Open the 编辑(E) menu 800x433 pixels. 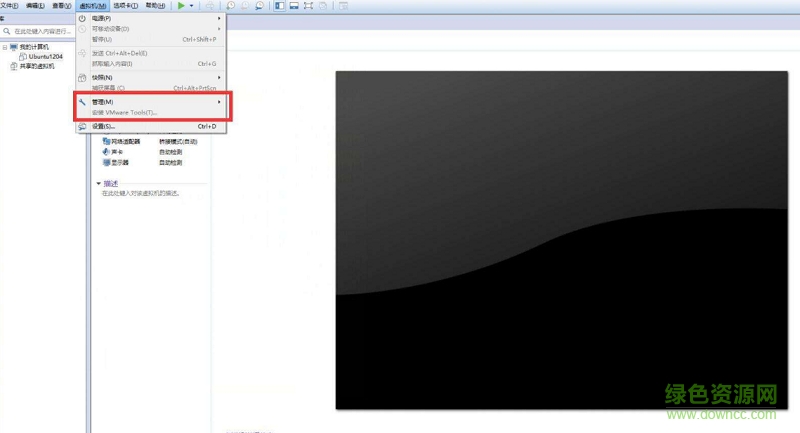(x=35, y=6)
